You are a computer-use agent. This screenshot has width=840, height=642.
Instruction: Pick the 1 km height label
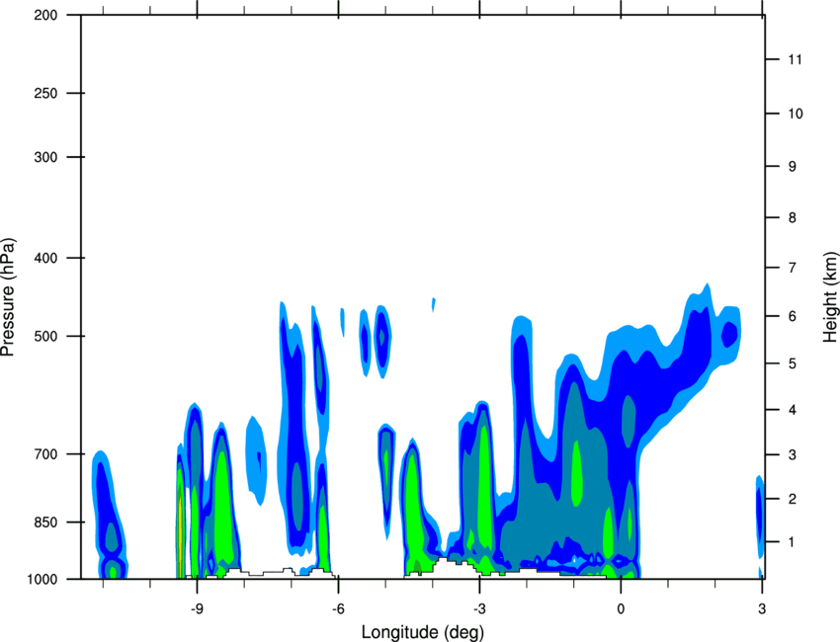coord(792,542)
